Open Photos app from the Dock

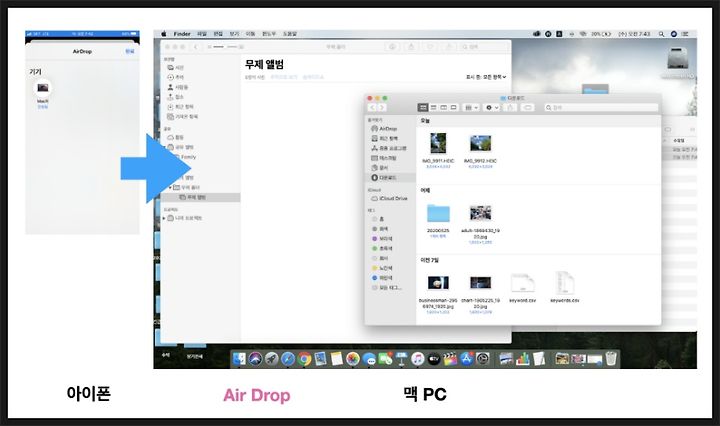click(x=353, y=359)
